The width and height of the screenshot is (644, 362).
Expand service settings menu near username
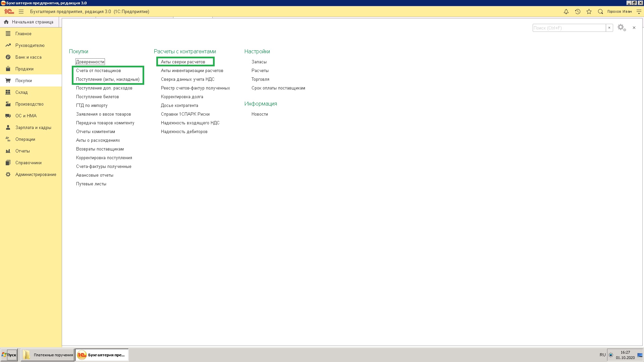(x=639, y=12)
